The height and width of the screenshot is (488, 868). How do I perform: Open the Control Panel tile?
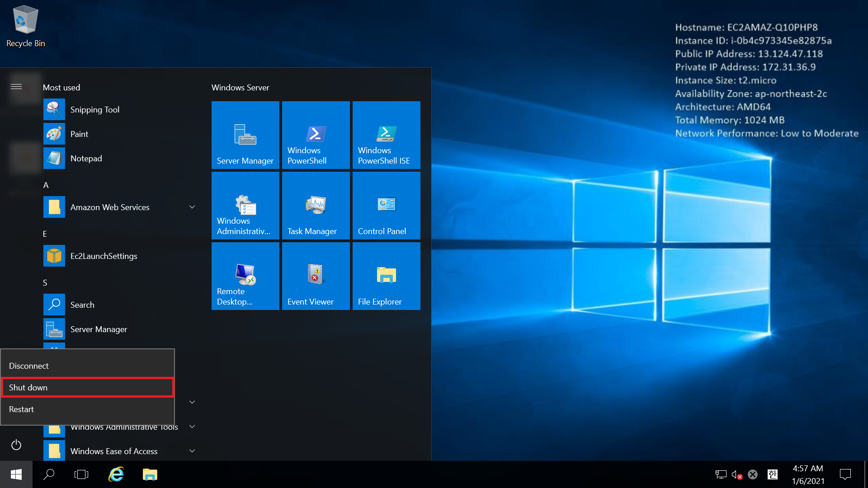pyautogui.click(x=387, y=206)
